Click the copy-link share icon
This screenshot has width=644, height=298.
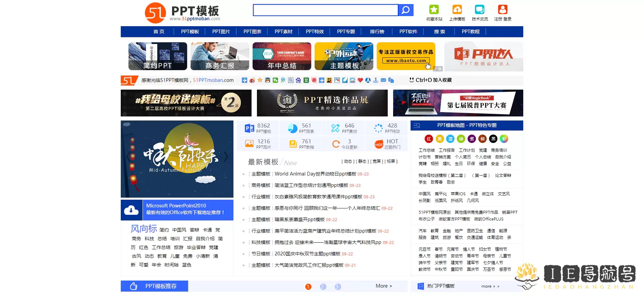391,80
